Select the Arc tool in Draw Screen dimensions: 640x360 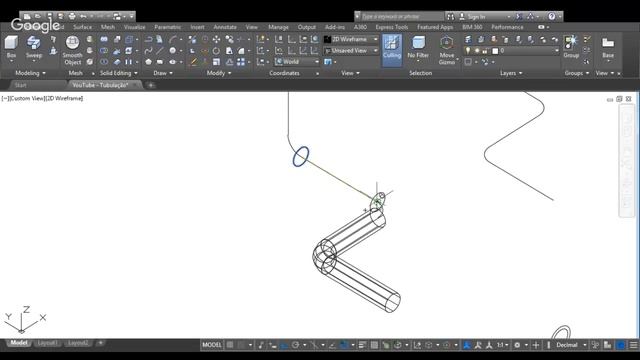[x=173, y=39]
